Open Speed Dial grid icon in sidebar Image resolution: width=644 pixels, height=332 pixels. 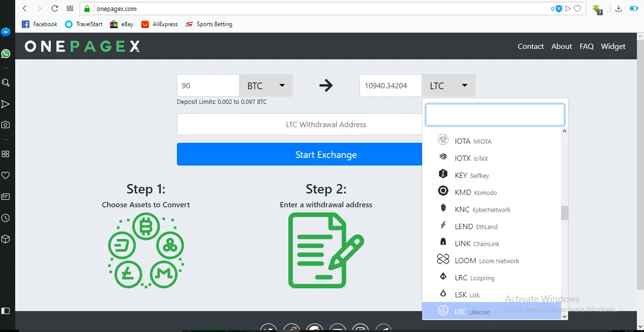(x=6, y=154)
